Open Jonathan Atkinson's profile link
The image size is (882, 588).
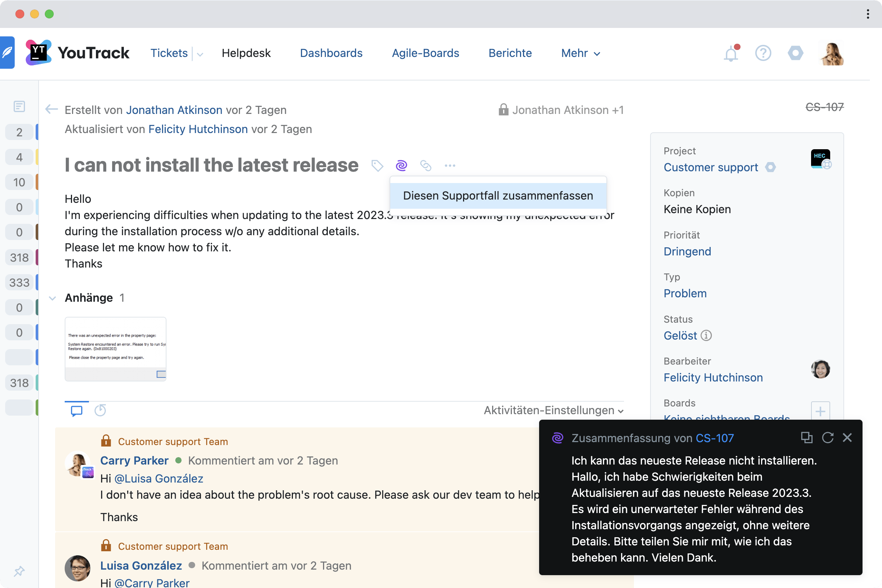pos(174,110)
